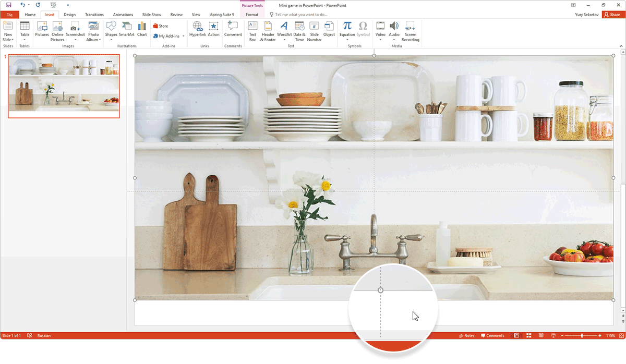Screen dimensions: 626x364
Task: Click the zoom slider in status bar
Action: (x=582, y=336)
